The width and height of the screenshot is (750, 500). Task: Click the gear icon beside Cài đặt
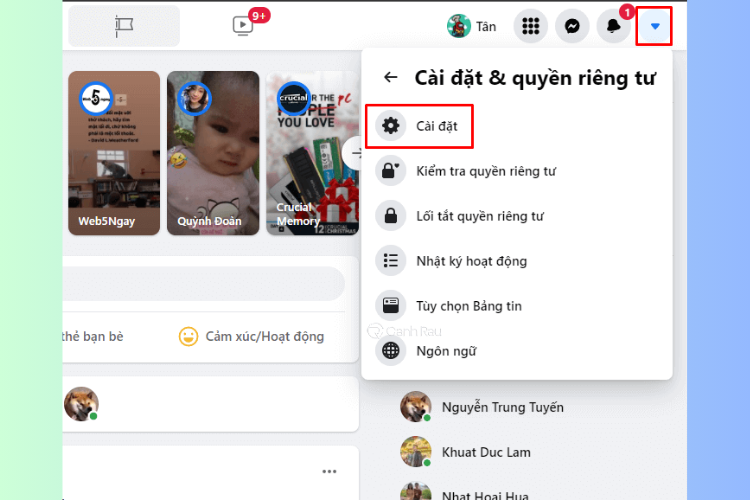click(391, 126)
